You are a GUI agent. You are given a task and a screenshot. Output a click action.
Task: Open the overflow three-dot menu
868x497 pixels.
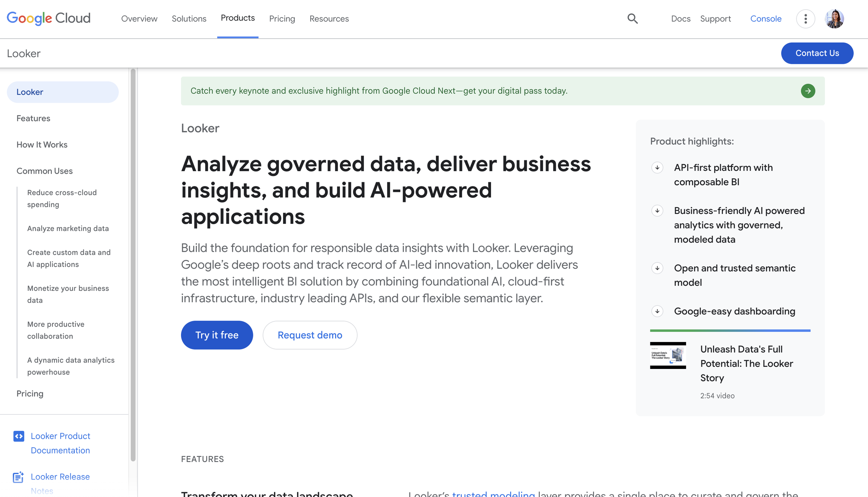click(806, 19)
